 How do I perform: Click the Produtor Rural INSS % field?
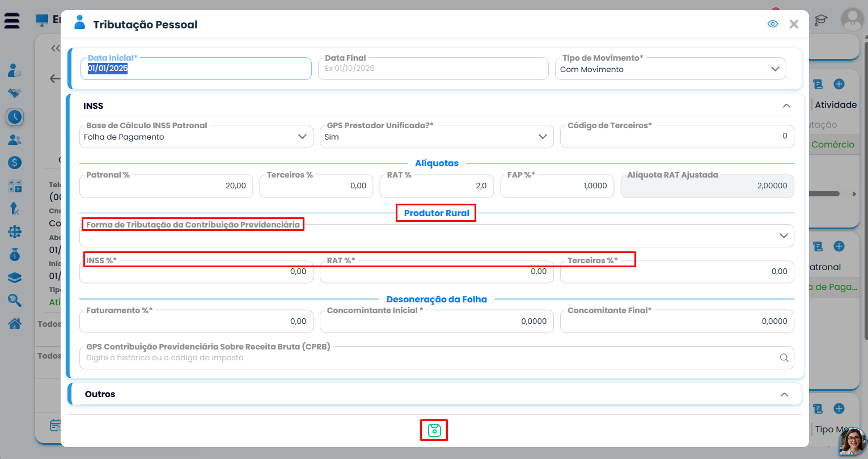[196, 271]
